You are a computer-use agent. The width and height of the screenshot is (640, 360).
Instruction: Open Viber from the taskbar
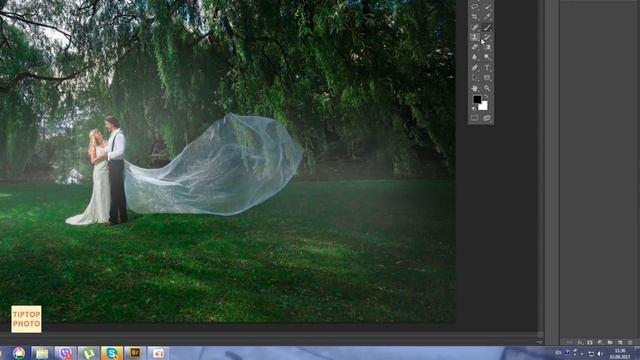click(65, 353)
